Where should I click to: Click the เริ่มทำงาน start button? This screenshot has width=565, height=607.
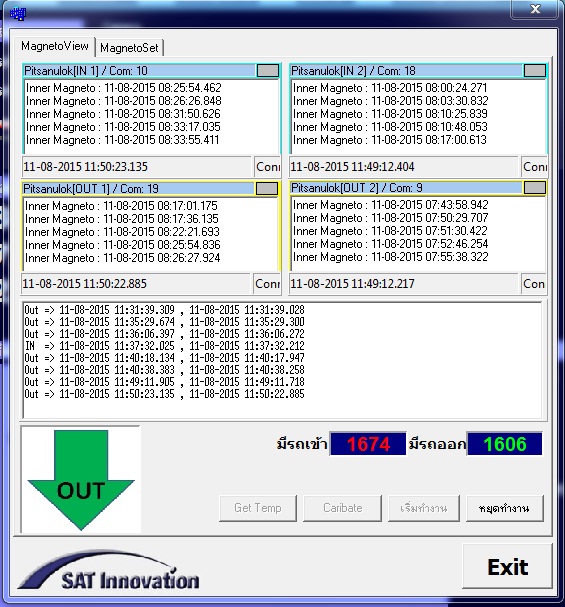point(424,508)
